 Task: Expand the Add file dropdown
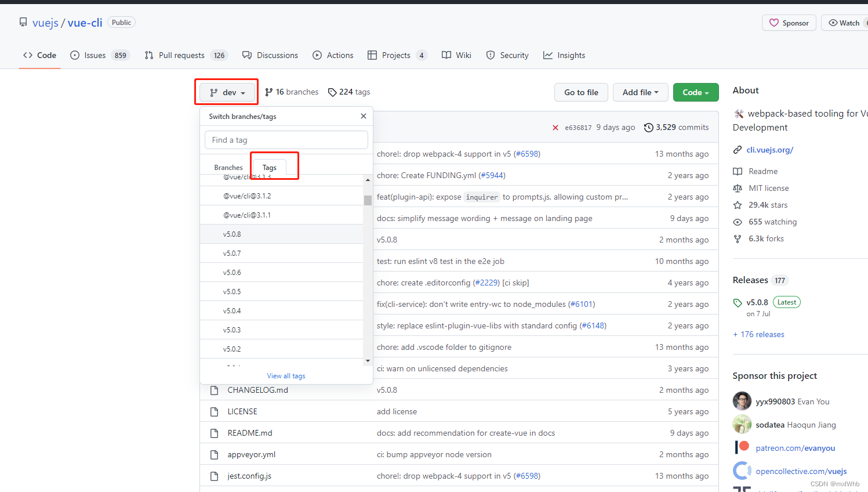pyautogui.click(x=640, y=92)
